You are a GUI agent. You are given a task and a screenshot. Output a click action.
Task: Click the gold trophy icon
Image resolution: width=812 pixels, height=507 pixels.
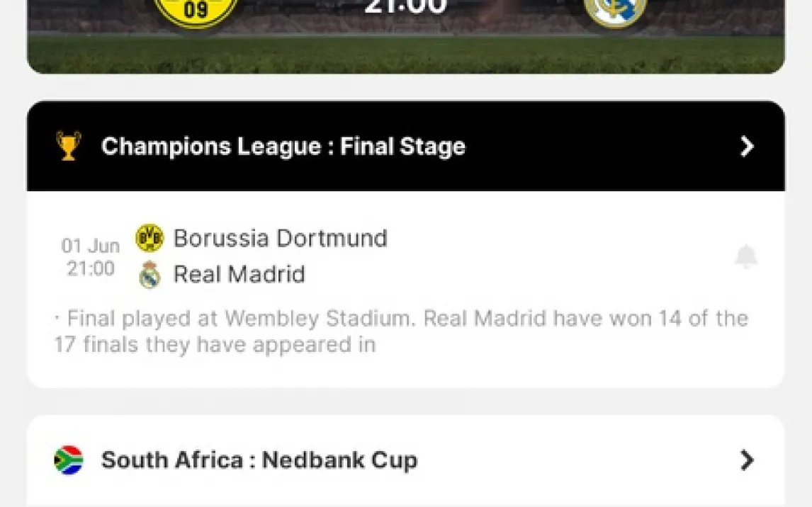point(69,146)
